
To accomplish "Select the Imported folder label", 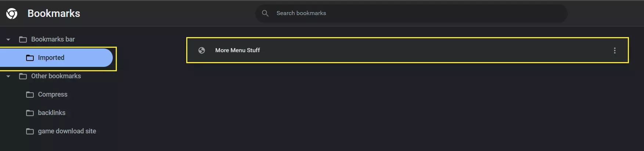I will click(x=51, y=58).
